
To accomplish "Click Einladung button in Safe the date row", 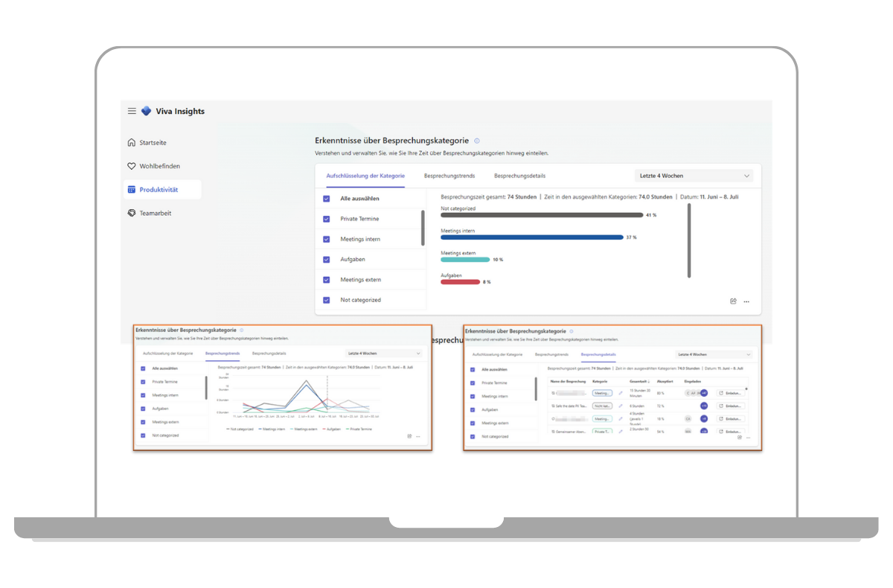I will tap(731, 406).
